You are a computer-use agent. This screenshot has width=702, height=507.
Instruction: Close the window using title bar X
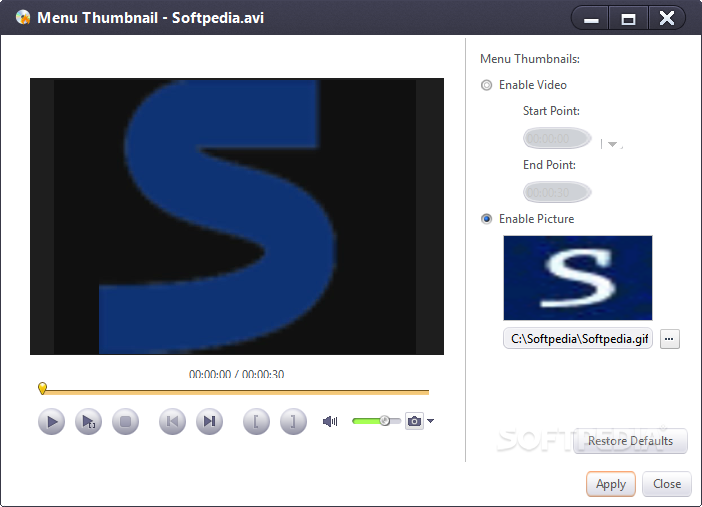click(x=667, y=19)
